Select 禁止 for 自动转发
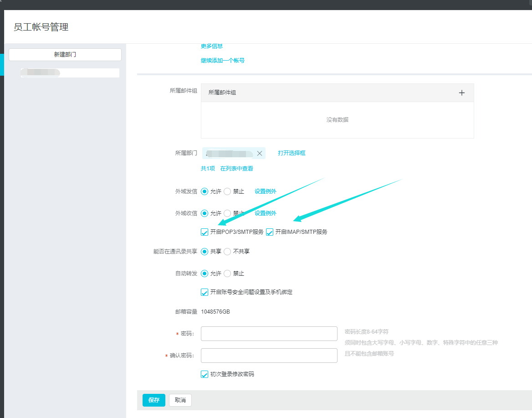Viewport: 532px width, 418px height. pos(227,274)
